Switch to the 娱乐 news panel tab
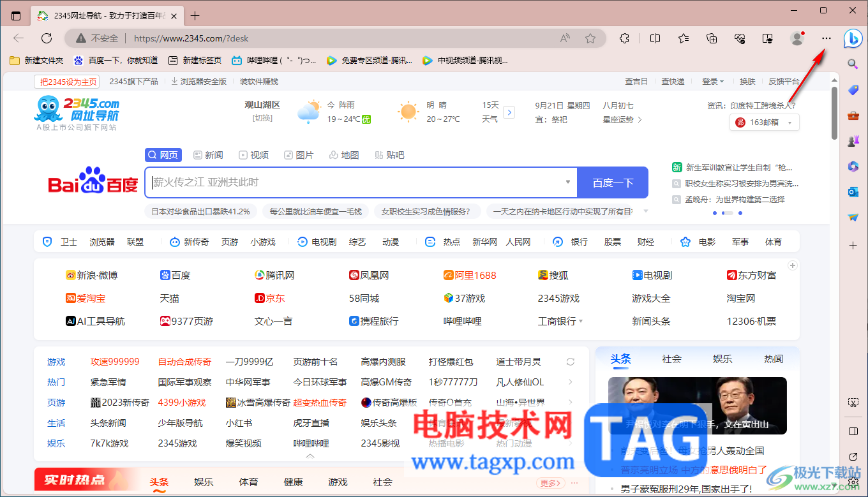This screenshot has height=497, width=868. 722,359
